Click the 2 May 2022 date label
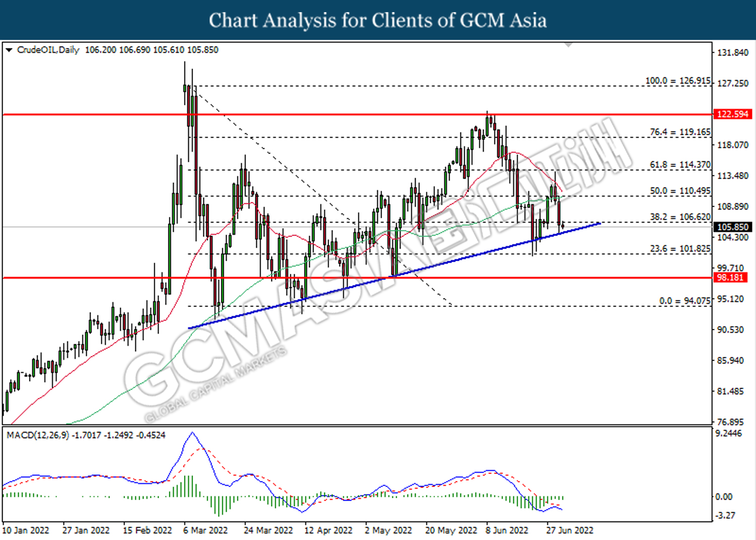Screen dimensions: 756x540 388,530
